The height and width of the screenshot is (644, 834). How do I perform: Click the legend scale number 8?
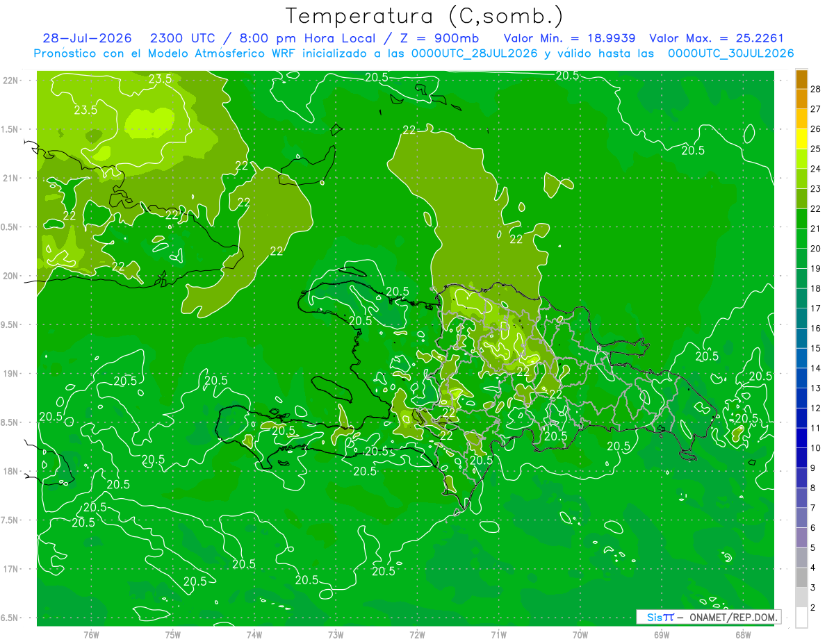(813, 488)
